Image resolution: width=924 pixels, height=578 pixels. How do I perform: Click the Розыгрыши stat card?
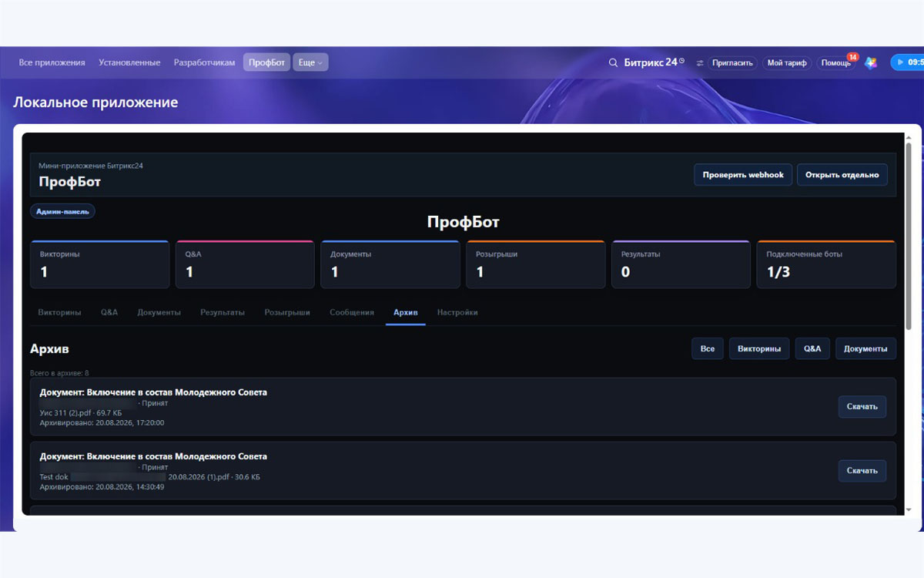[535, 264]
